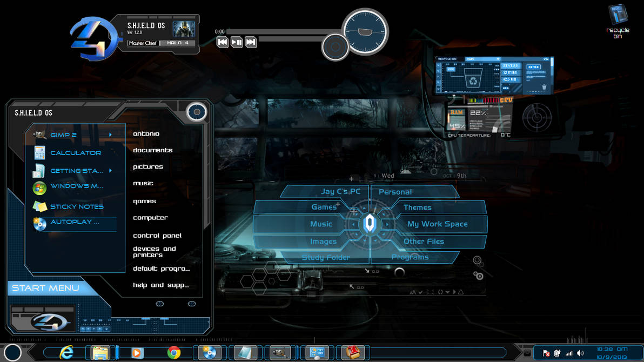
Task: Expand the GIMP 2 submenu arrow
Action: click(x=110, y=135)
